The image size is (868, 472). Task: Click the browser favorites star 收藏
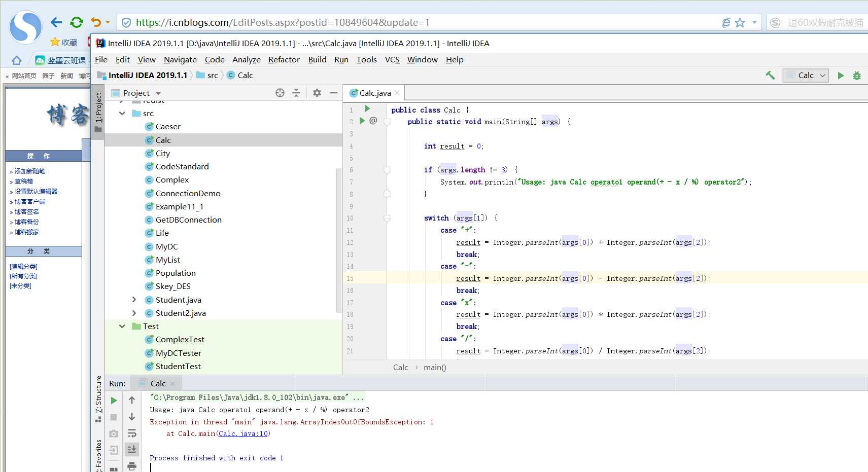click(64, 42)
